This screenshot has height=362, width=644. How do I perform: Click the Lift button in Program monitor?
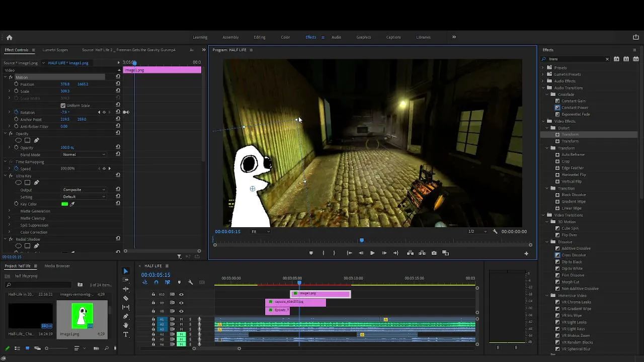tap(410, 253)
